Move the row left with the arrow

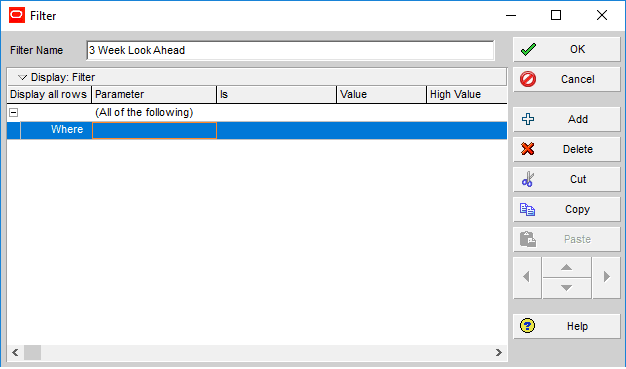pos(527,277)
